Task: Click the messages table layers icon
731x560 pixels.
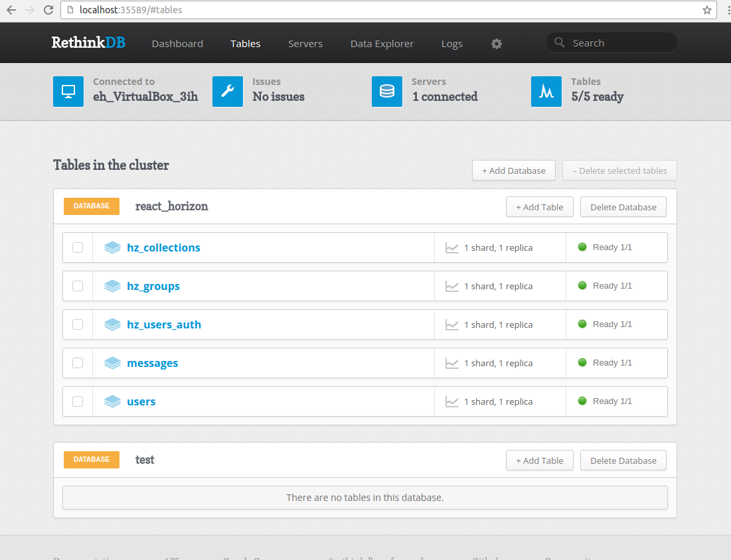Action: [112, 363]
